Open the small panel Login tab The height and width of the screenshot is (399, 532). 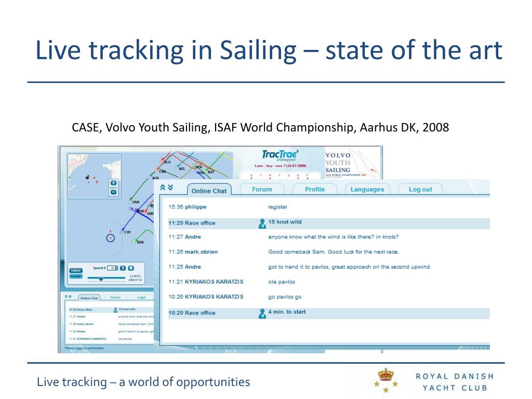[141, 297]
